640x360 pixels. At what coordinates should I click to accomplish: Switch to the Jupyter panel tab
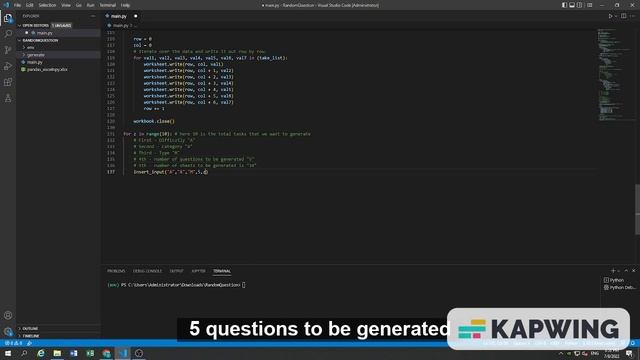pyautogui.click(x=198, y=271)
